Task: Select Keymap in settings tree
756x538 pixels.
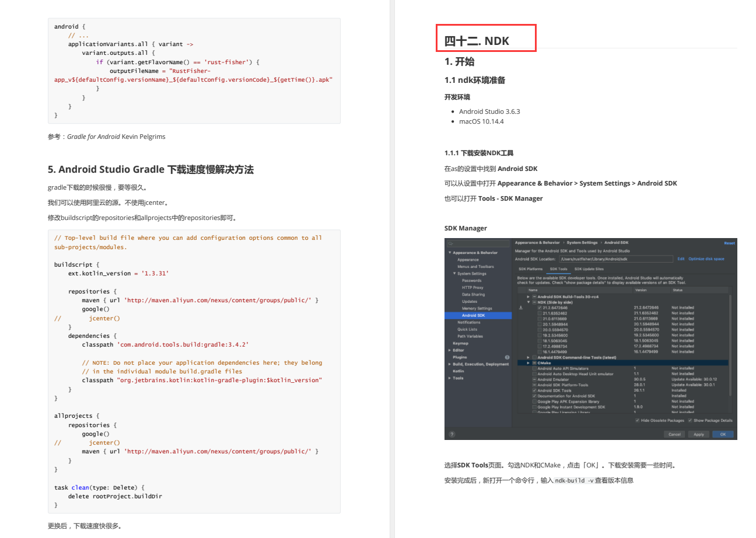Action: pos(460,343)
